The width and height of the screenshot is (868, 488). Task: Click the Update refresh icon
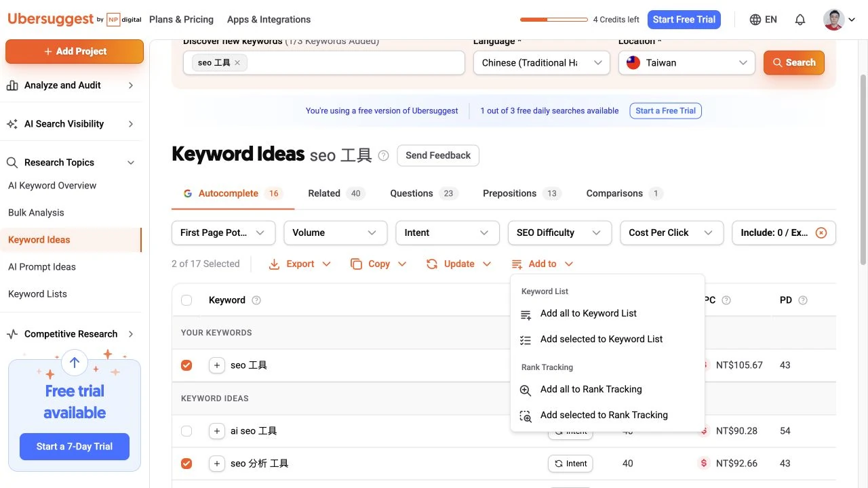[x=432, y=264]
